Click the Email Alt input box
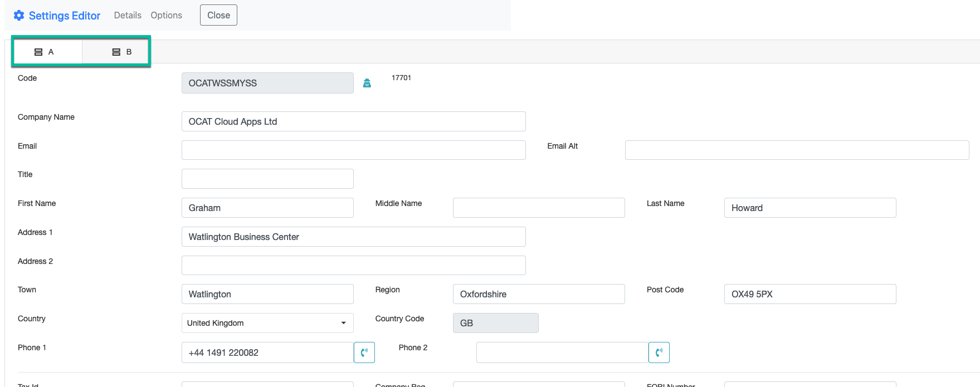 797,150
